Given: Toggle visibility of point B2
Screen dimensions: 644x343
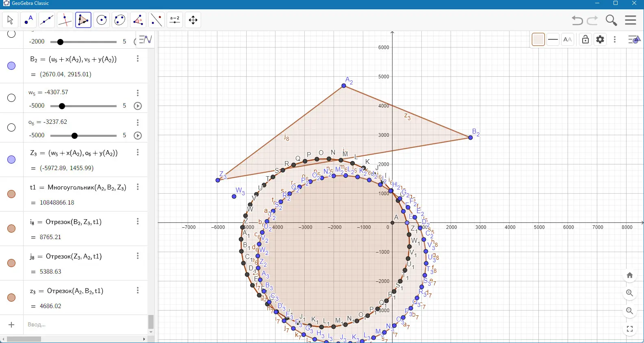Looking at the screenshot, I should (x=11, y=66).
